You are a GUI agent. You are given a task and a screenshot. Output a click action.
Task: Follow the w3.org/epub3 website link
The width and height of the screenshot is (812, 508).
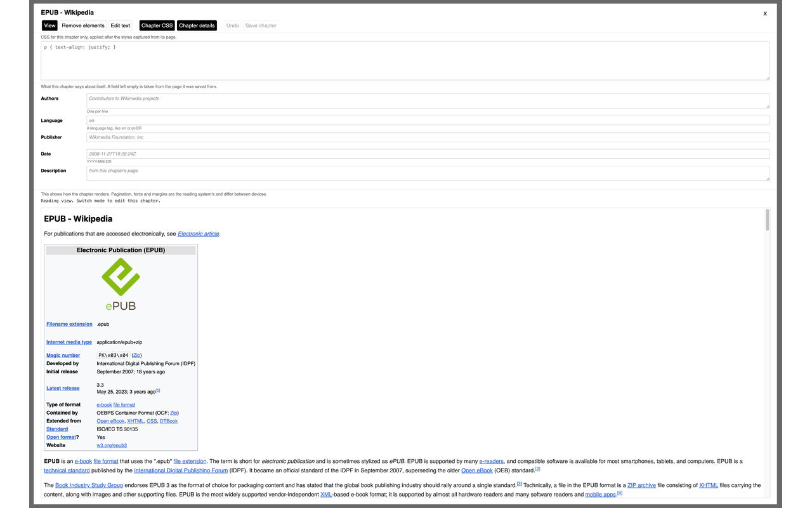click(112, 445)
